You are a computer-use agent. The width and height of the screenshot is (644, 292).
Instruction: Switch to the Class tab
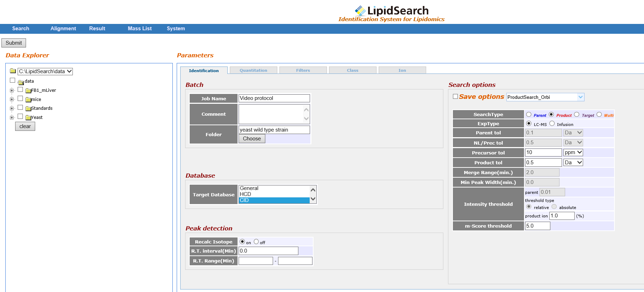click(x=353, y=70)
